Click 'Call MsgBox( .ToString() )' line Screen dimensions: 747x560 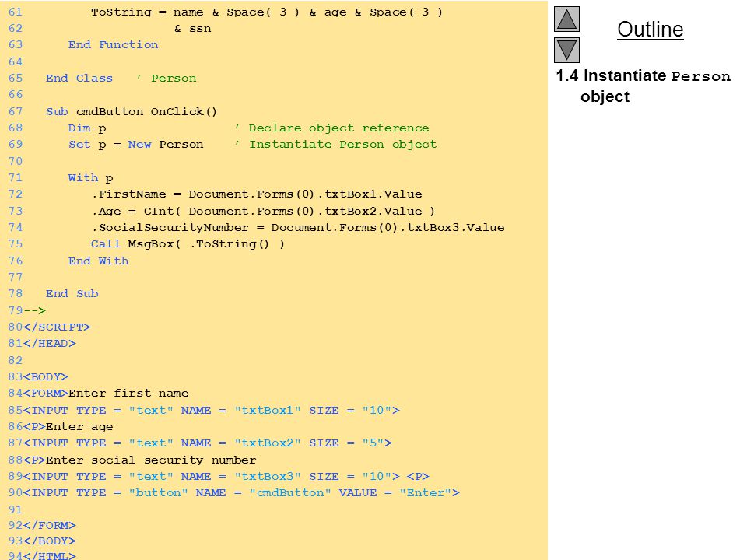pyautogui.click(x=188, y=243)
